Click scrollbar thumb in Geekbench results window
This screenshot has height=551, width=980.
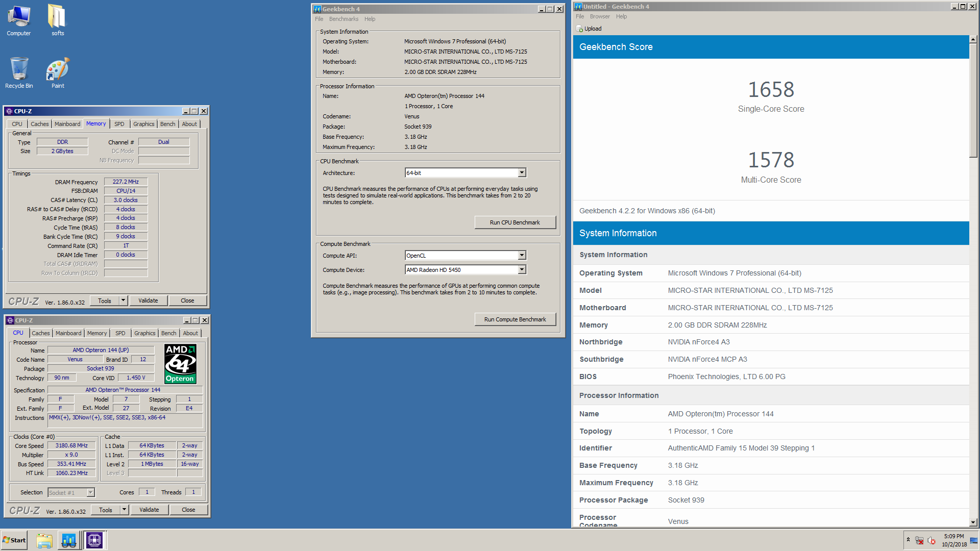(973, 101)
